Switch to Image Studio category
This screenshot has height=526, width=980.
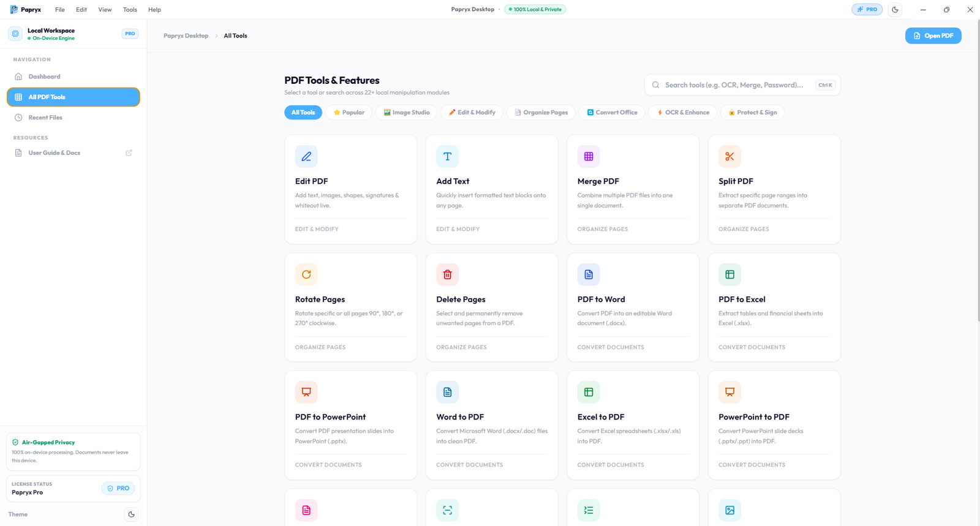(407, 113)
